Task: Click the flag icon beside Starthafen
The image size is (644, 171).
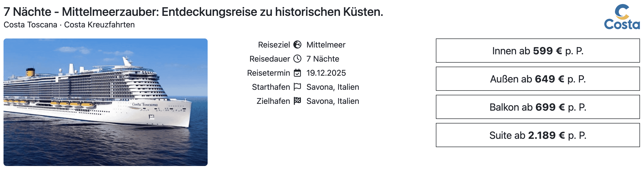Action: pos(297,87)
